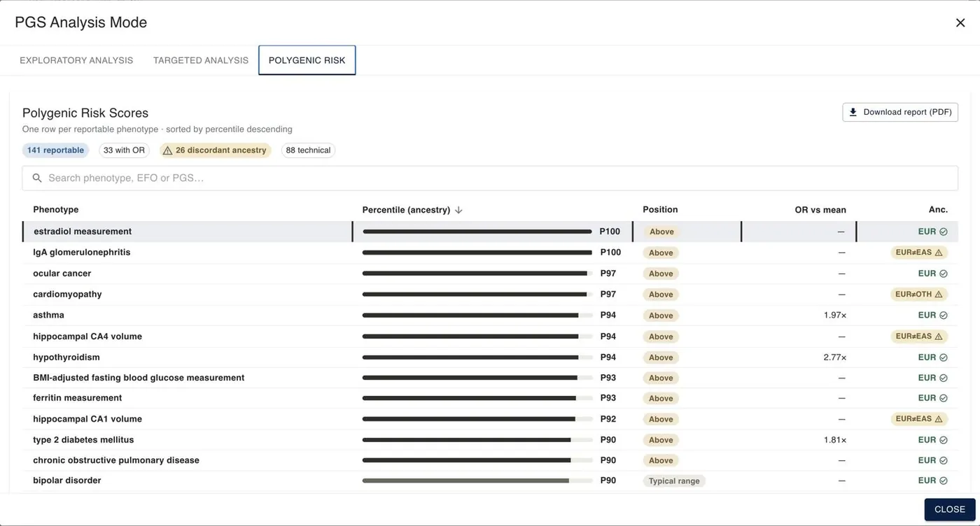The image size is (980, 526).
Task: Click the CLOSE button at bottom right
Action: pos(950,509)
